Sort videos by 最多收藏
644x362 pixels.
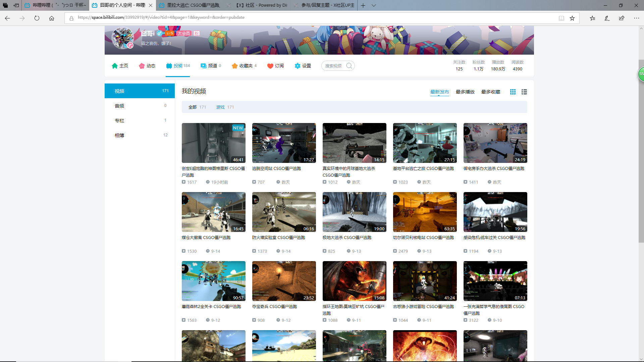point(490,92)
